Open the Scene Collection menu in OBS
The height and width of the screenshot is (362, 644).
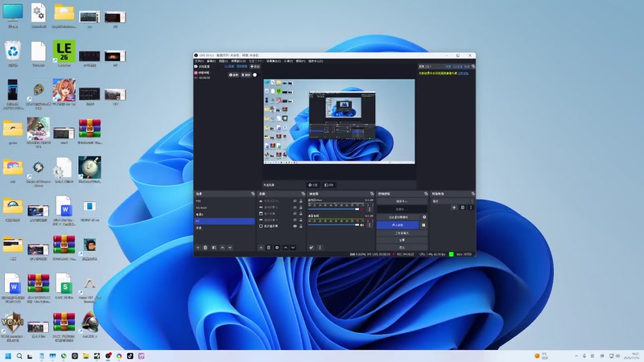(x=274, y=61)
